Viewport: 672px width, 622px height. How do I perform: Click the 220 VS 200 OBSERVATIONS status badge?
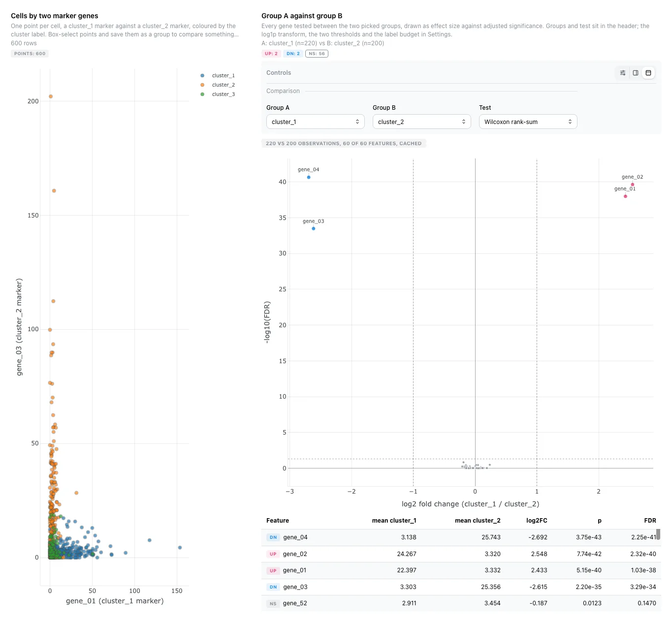point(344,143)
